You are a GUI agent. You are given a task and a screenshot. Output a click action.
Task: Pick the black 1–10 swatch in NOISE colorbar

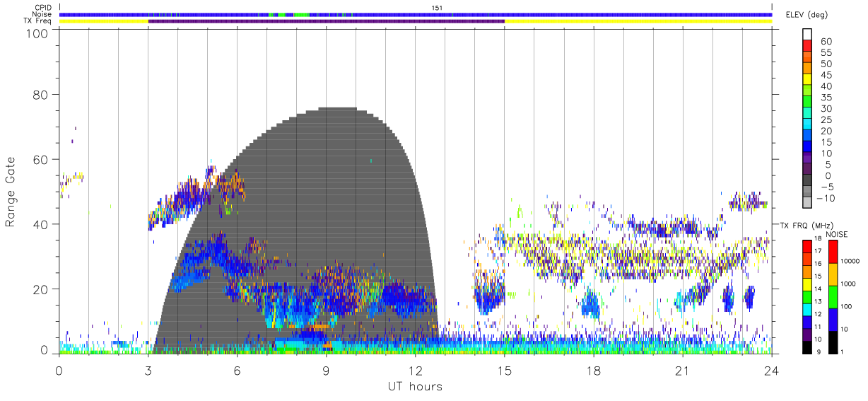(833, 342)
